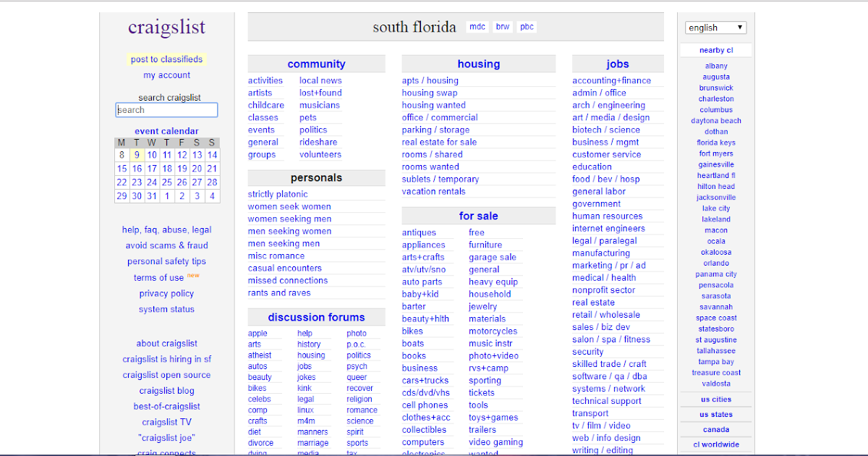Screen dimensions: 868x456
Task: Open the politics discussion forum
Action: click(359, 355)
